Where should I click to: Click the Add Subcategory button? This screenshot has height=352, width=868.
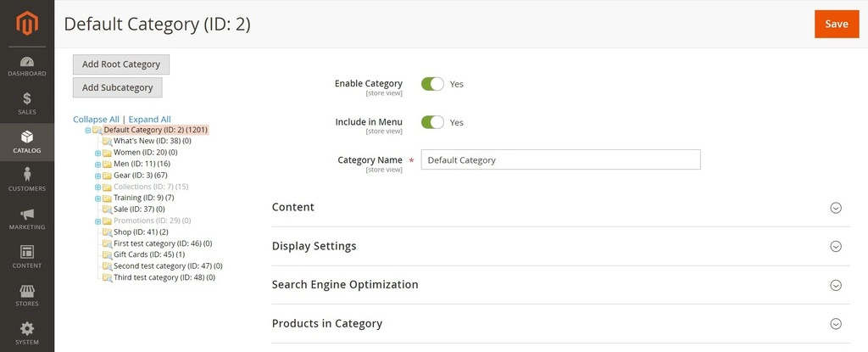pos(117,87)
